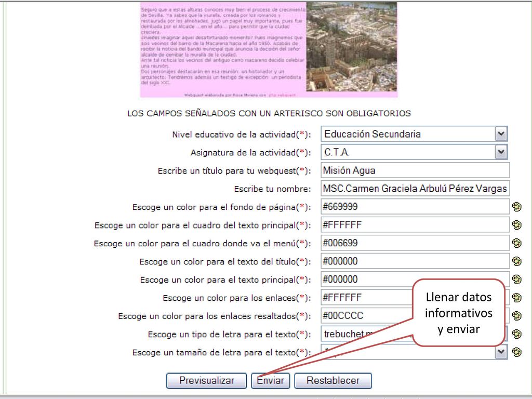Click the 'Nivel educativo de la actividad' label
The width and height of the screenshot is (532, 399).
pos(241,135)
